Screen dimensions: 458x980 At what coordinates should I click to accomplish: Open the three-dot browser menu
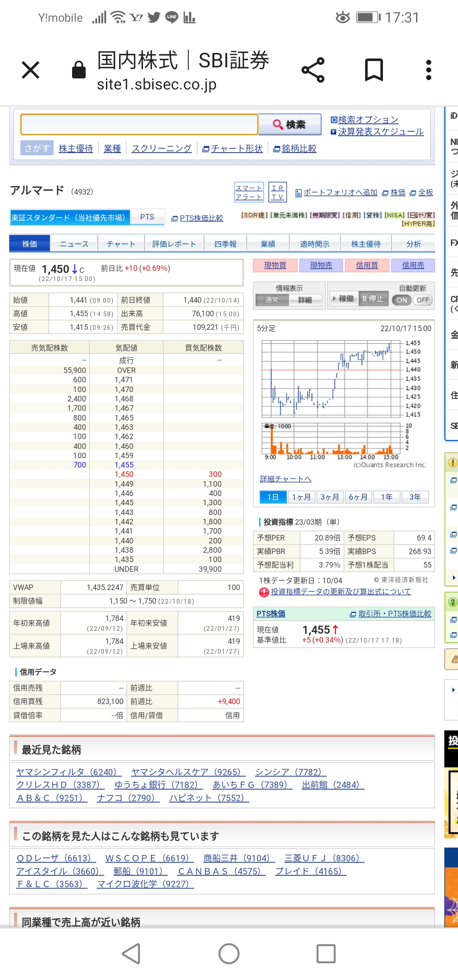click(429, 70)
